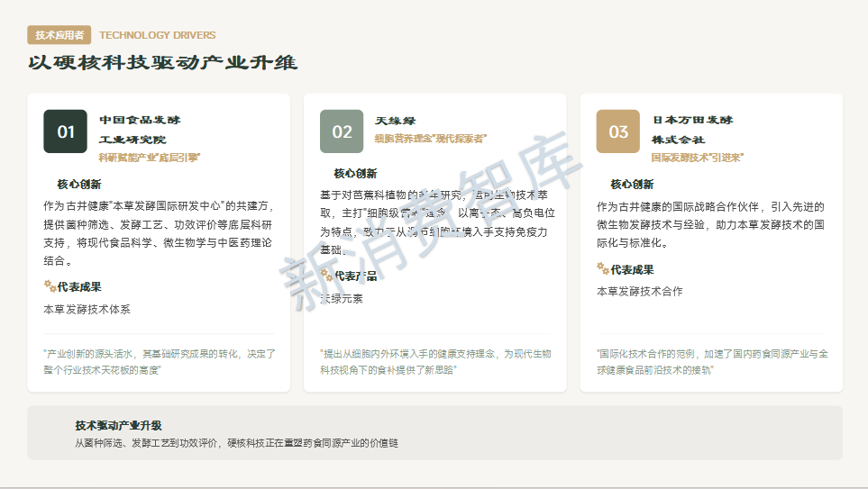Click the gold subtitle 科研赋能产业"底层引擎"
This screenshot has width=868, height=489.
point(149,157)
